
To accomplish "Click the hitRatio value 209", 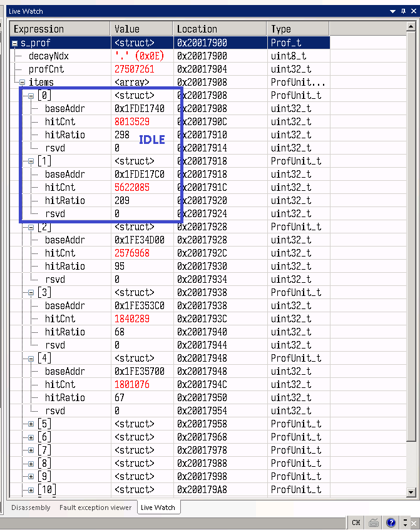I will pyautogui.click(x=121, y=201).
